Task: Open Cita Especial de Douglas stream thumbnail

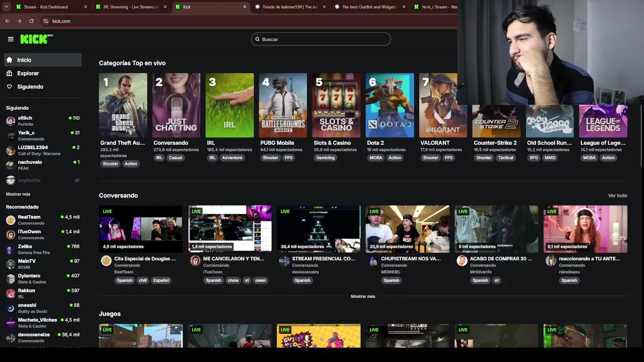Action: tap(141, 229)
